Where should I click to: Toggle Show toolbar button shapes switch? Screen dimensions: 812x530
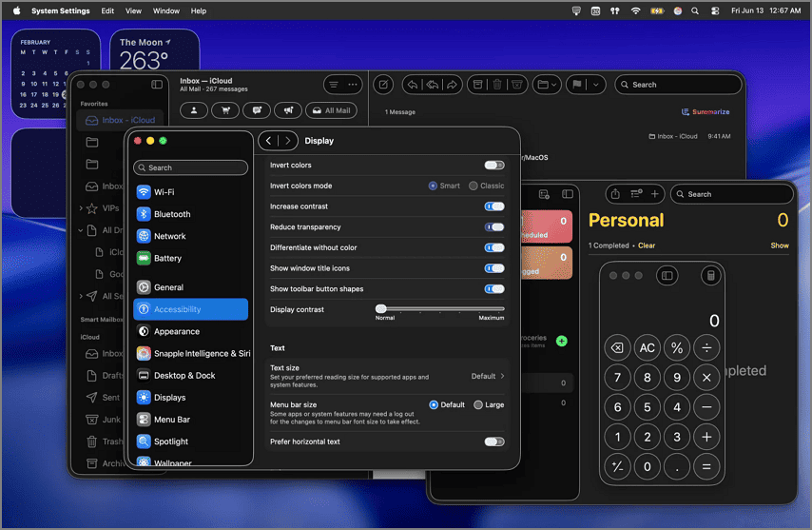(x=494, y=289)
